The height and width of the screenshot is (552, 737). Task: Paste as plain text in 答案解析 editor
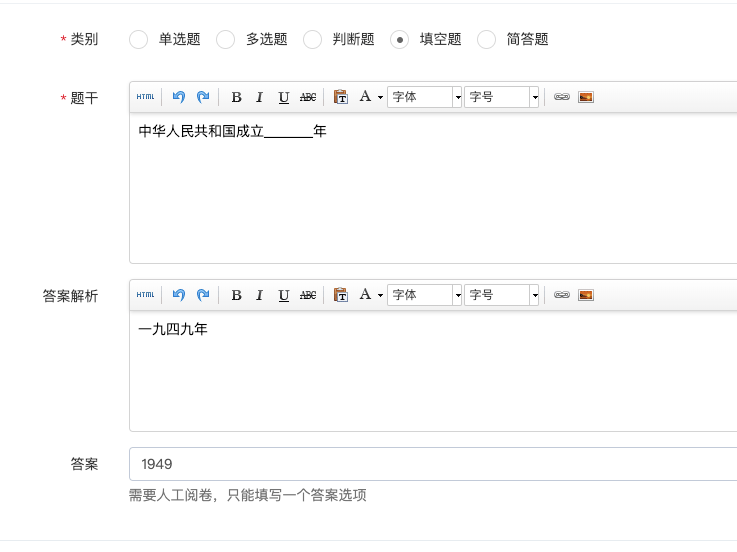click(x=341, y=295)
